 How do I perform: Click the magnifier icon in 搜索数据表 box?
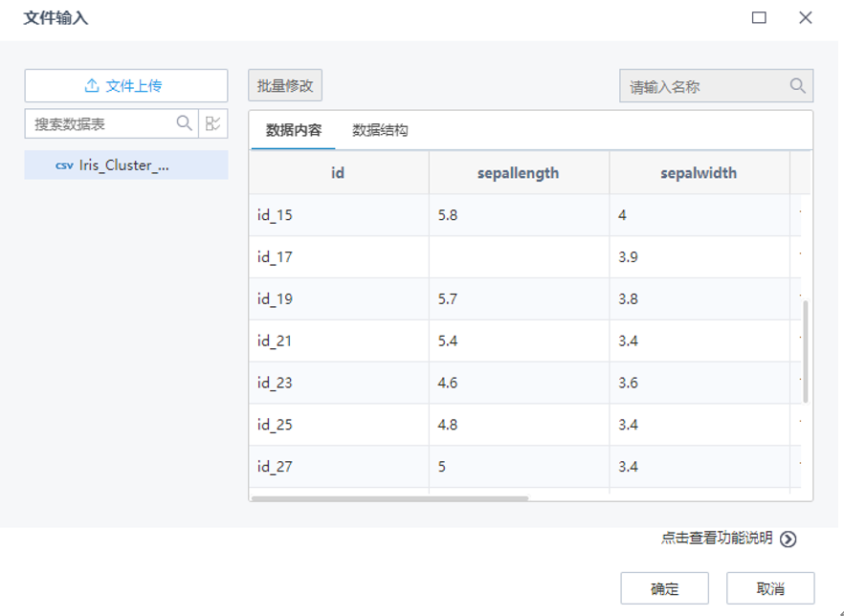point(183,123)
